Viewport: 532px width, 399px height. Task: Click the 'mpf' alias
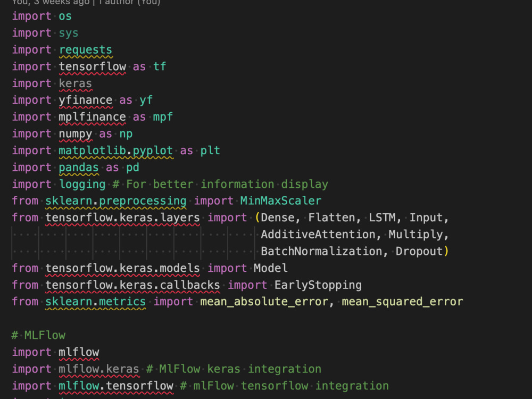coord(163,117)
